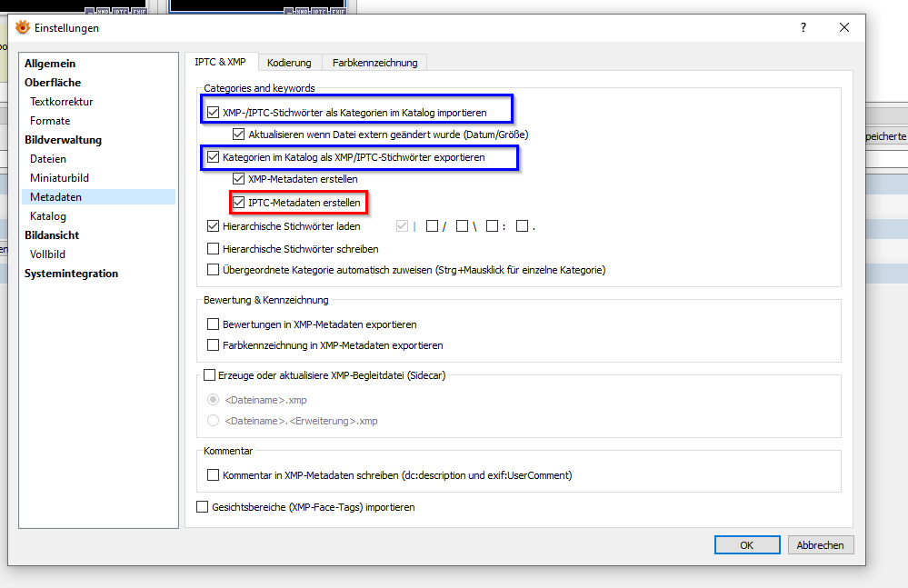This screenshot has height=588, width=908.
Task: Select Bildansicht in the settings tree
Action: (x=52, y=235)
